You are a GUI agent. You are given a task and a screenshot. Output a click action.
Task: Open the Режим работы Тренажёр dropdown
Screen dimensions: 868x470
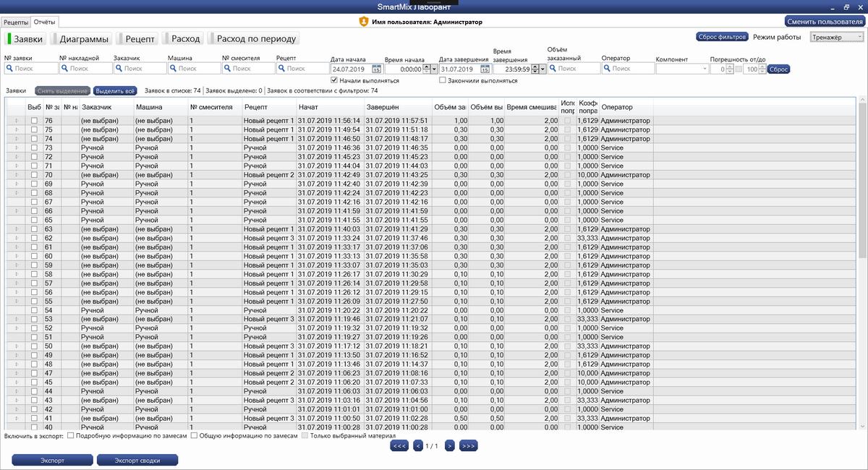(x=837, y=37)
